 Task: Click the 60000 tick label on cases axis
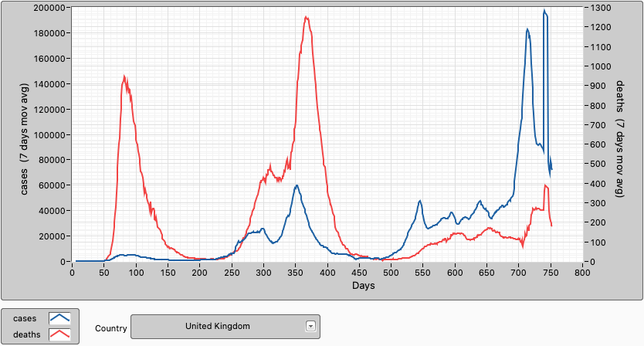(x=51, y=185)
